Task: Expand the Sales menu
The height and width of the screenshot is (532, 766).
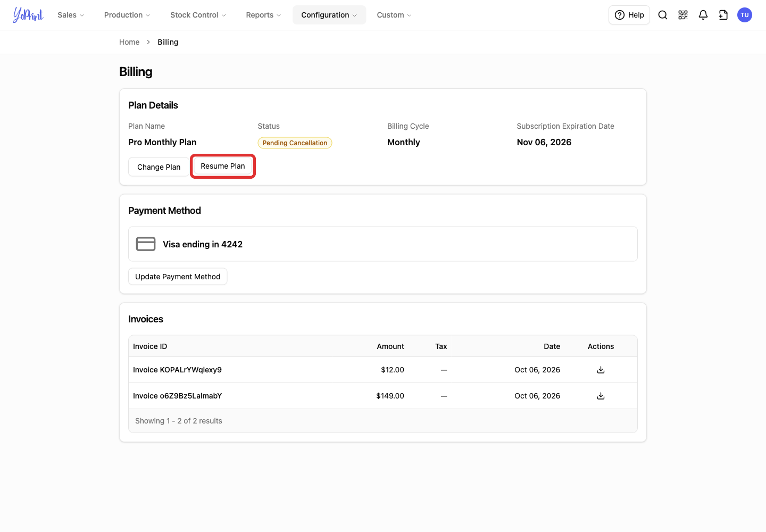Action: (71, 15)
